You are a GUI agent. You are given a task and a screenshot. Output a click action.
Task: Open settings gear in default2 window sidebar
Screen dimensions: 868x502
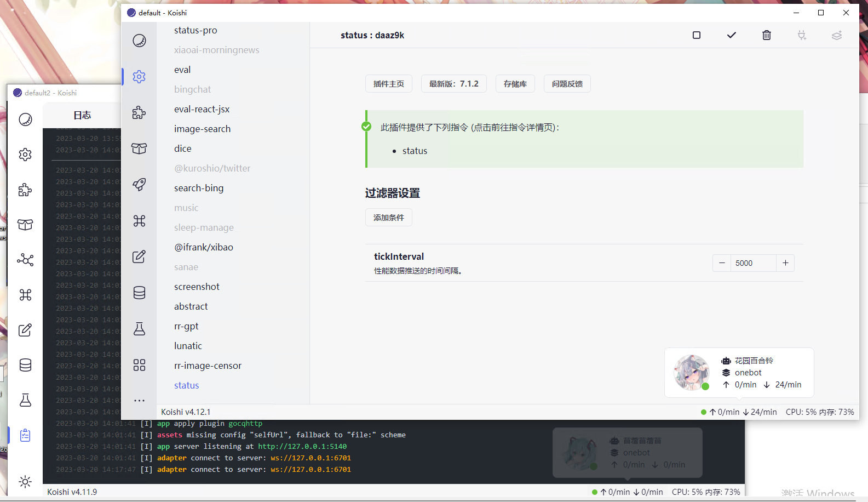coord(25,155)
